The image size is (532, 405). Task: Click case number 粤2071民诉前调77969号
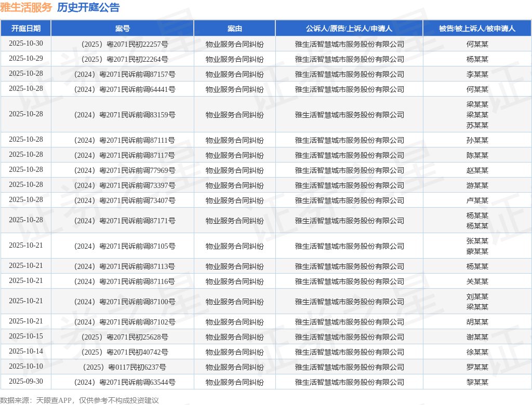[x=137, y=170]
